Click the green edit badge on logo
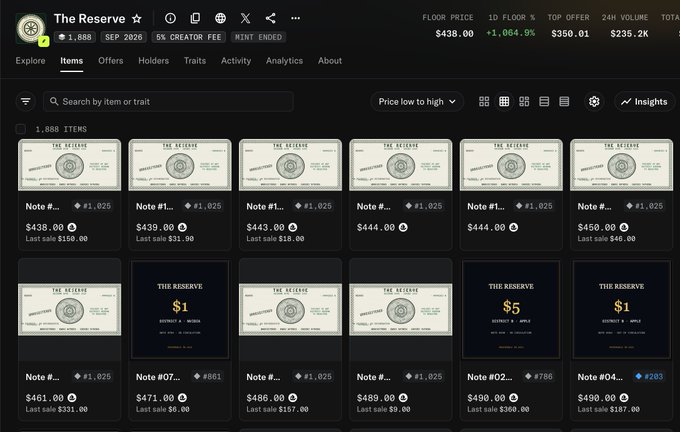This screenshot has width=680, height=432. (x=44, y=41)
